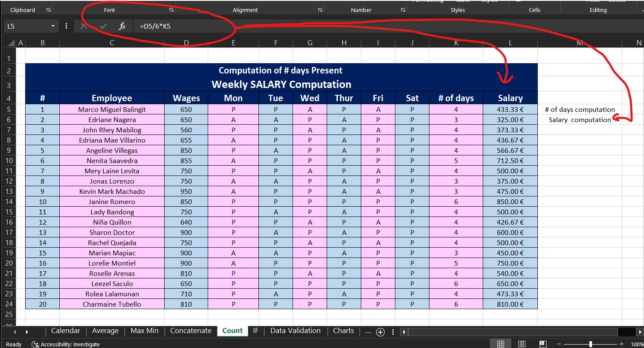Click Accessibility Investigate status item

[66, 344]
